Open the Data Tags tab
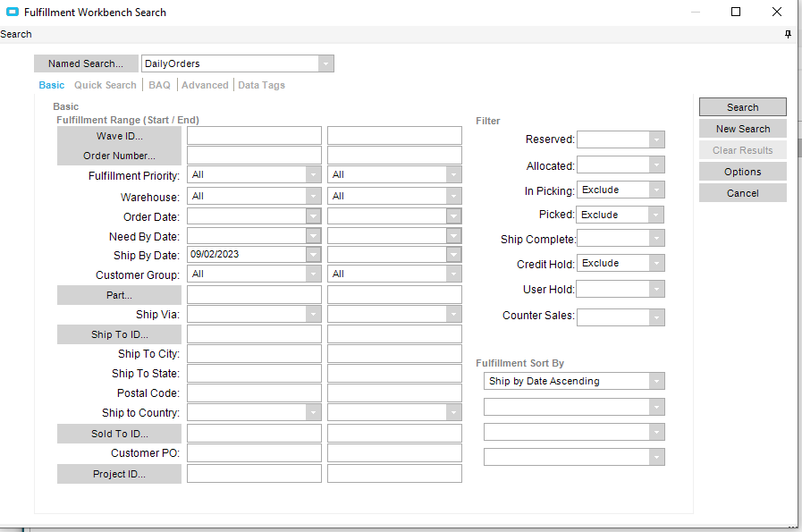The height and width of the screenshot is (532, 802). point(261,85)
